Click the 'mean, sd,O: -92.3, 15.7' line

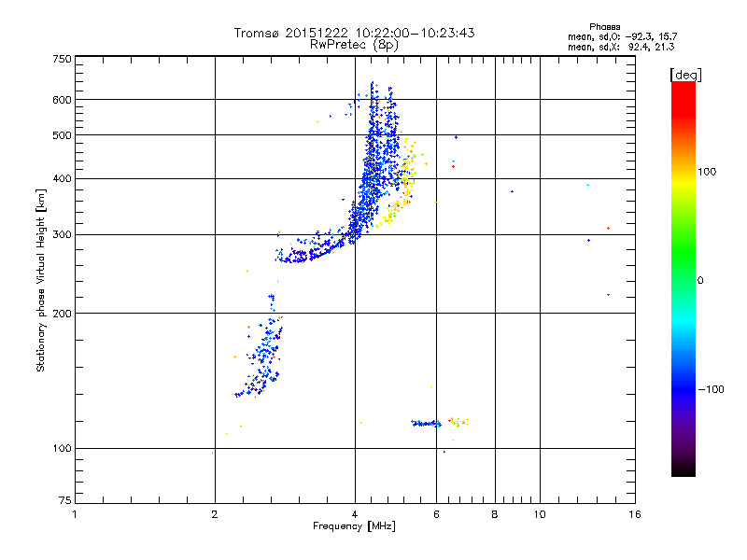tap(622, 36)
